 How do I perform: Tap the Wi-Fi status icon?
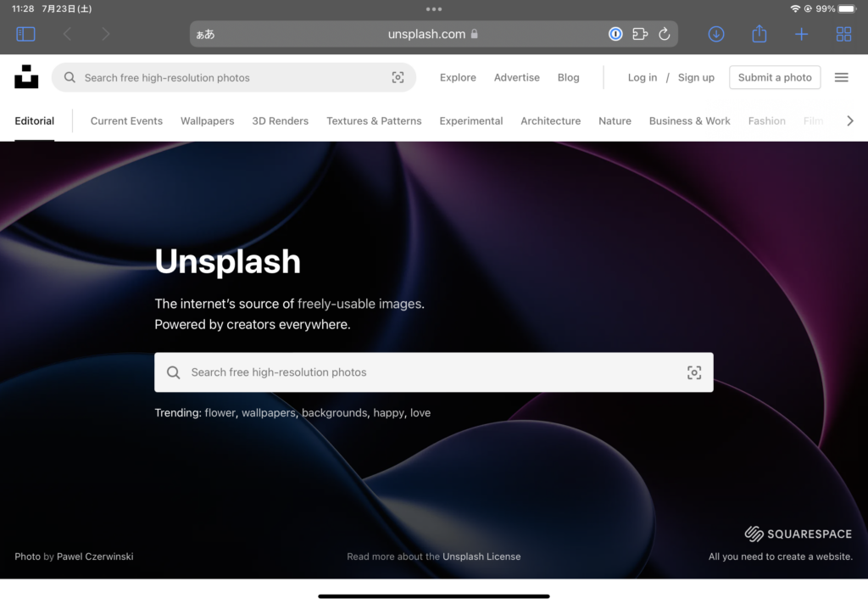tap(795, 8)
